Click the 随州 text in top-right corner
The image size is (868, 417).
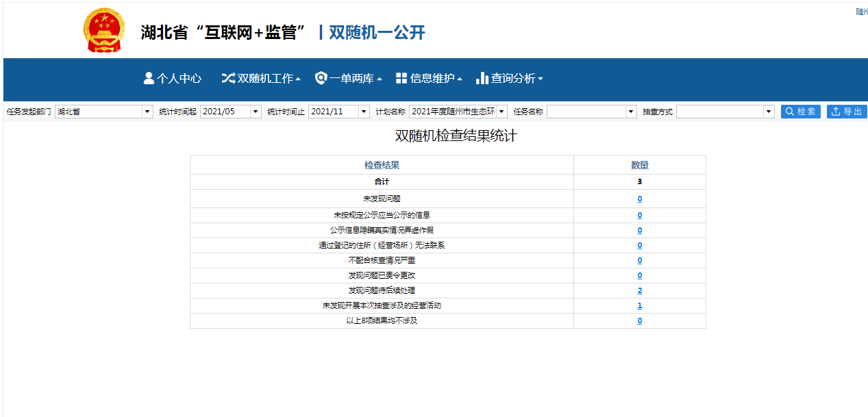click(861, 12)
